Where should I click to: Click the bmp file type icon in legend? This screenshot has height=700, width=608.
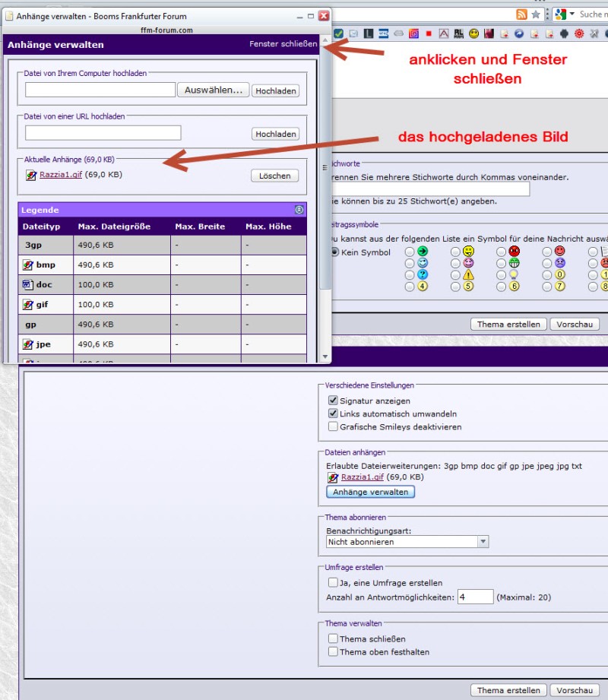click(x=28, y=264)
